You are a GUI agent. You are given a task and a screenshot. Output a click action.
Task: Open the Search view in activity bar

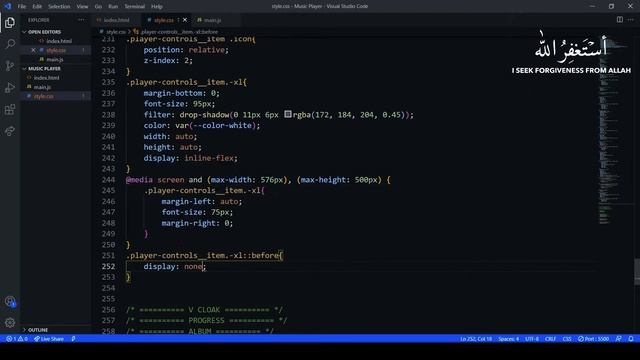[10, 44]
